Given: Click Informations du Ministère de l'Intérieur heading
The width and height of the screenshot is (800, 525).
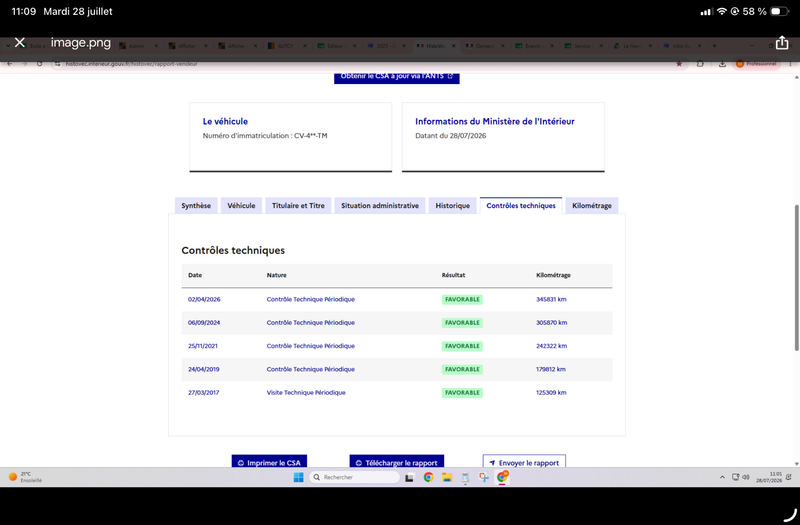Looking at the screenshot, I should (x=494, y=121).
